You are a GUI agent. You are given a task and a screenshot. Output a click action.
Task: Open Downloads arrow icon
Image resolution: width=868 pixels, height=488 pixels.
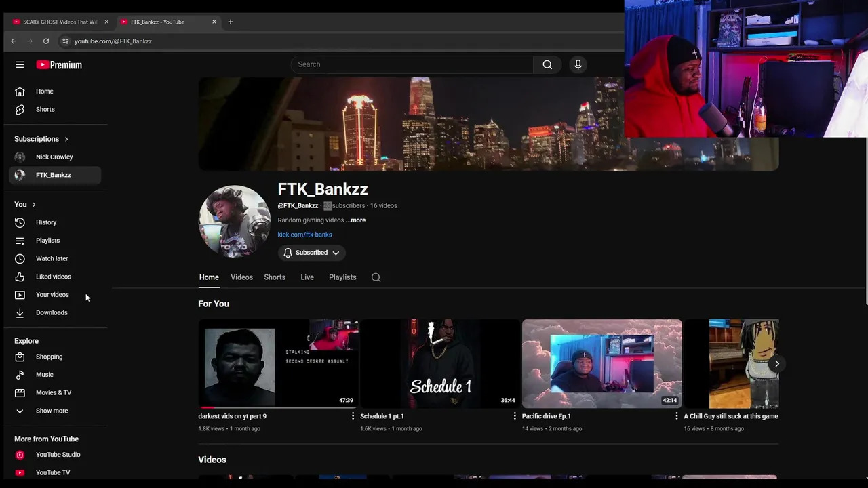tap(20, 312)
